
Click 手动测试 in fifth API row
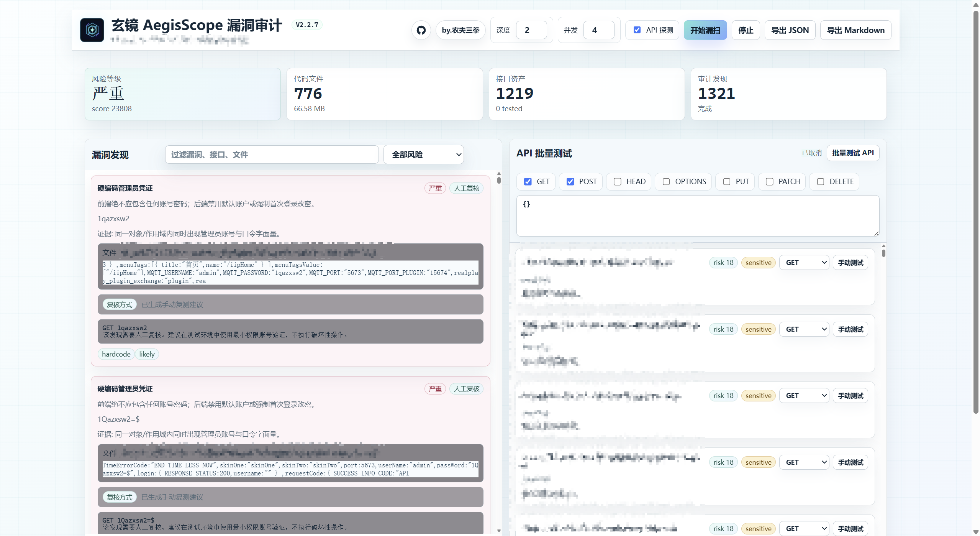[851, 529]
